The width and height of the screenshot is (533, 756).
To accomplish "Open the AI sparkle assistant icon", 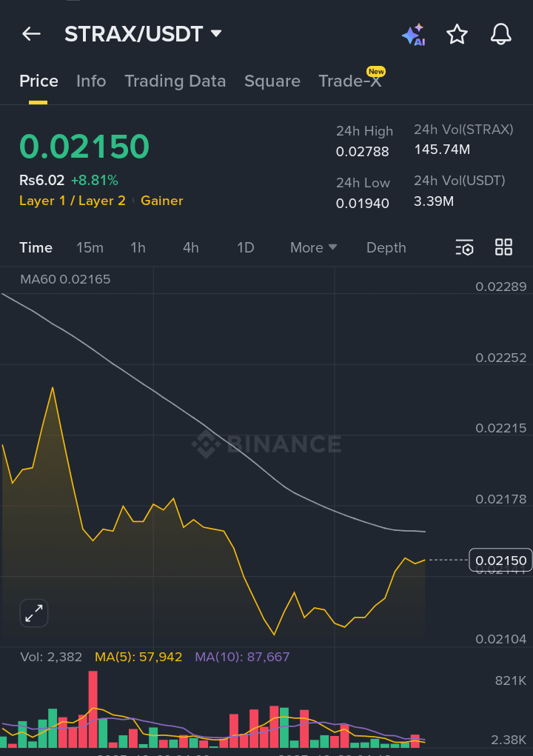I will 413,35.
